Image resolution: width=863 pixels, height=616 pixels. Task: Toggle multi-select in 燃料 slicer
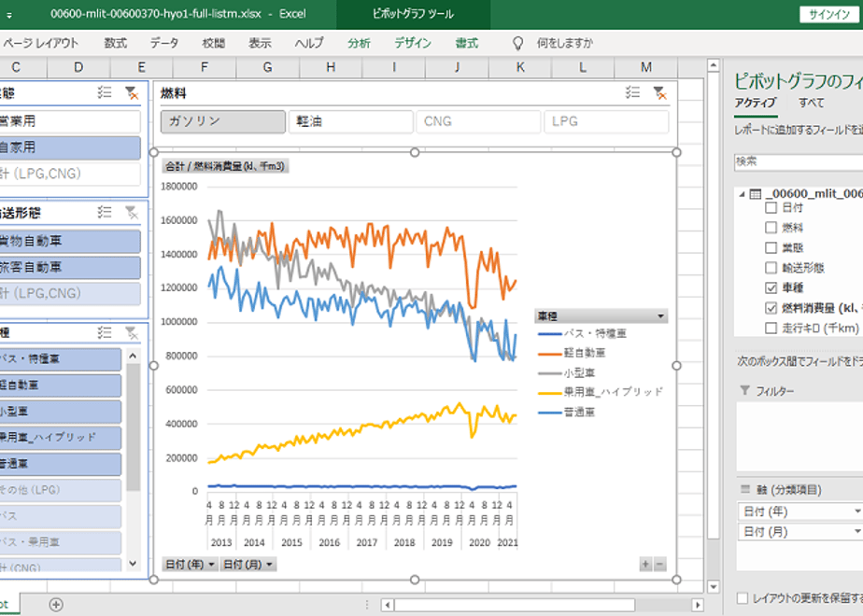tap(632, 92)
